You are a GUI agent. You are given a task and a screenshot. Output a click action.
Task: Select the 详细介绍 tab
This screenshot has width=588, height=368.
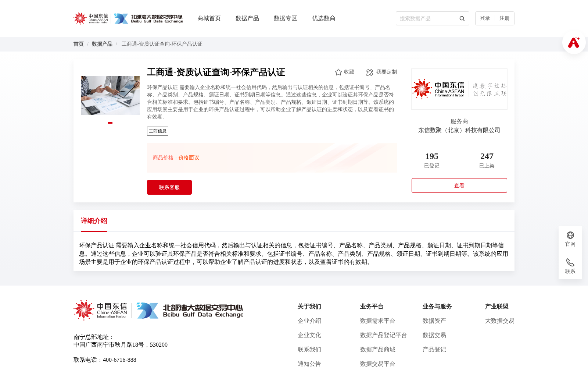coord(94,221)
